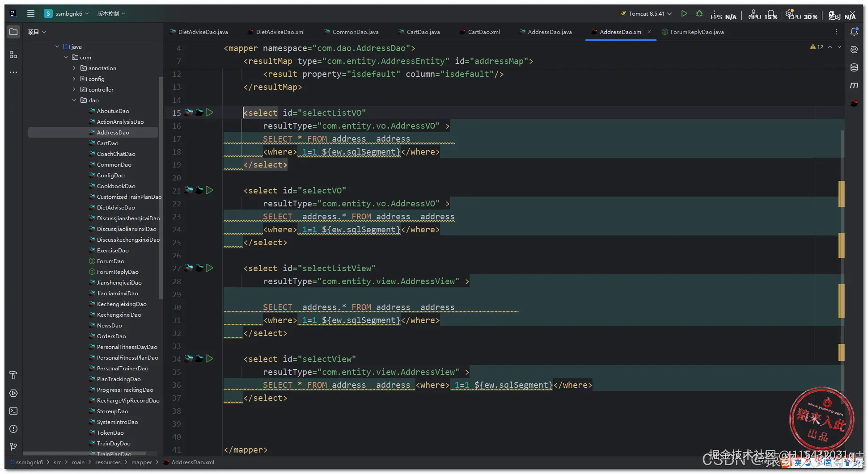Switch to the DietAdviseDao.xml tab
The width and height of the screenshot is (868, 474).
276,32
